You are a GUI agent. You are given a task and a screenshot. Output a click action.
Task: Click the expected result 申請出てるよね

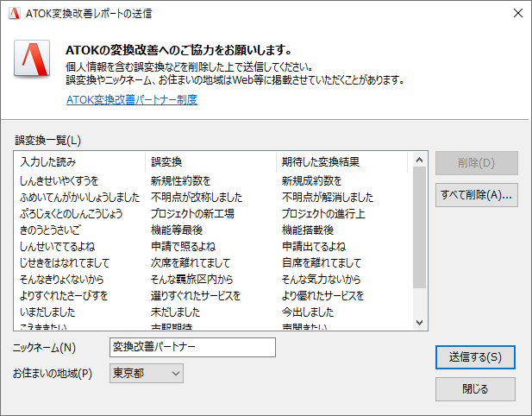coord(314,247)
